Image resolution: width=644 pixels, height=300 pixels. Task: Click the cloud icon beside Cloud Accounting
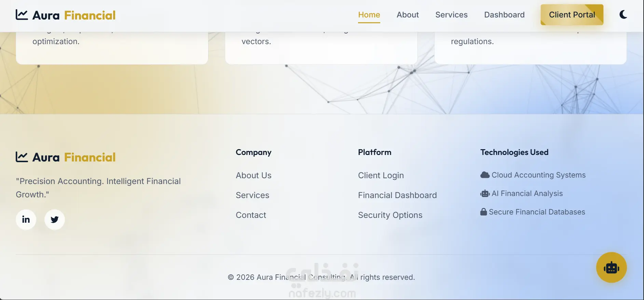tap(485, 175)
